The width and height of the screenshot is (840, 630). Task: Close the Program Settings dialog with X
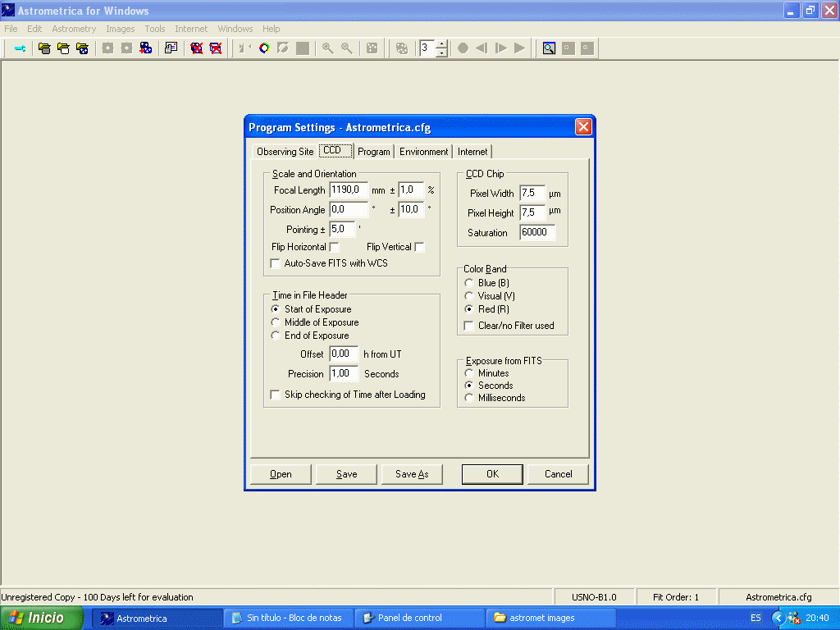point(583,127)
